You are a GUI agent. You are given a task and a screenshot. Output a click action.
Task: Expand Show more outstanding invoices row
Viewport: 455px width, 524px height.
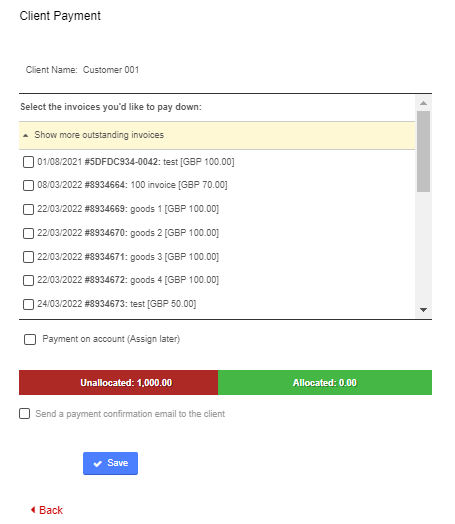point(217,135)
